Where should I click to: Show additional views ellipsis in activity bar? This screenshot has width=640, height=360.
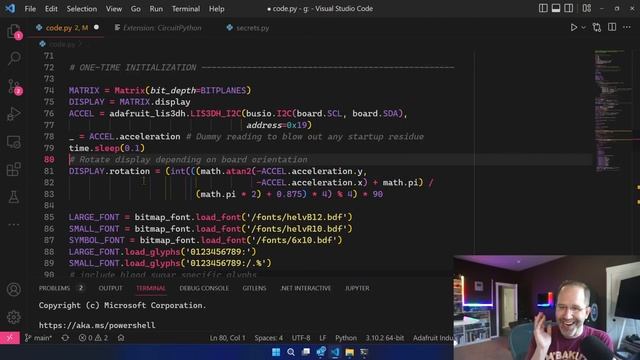pos(14,224)
